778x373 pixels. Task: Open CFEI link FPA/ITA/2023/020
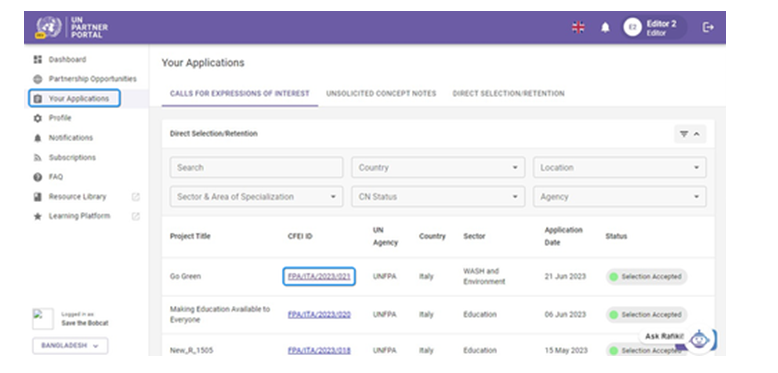[319, 314]
